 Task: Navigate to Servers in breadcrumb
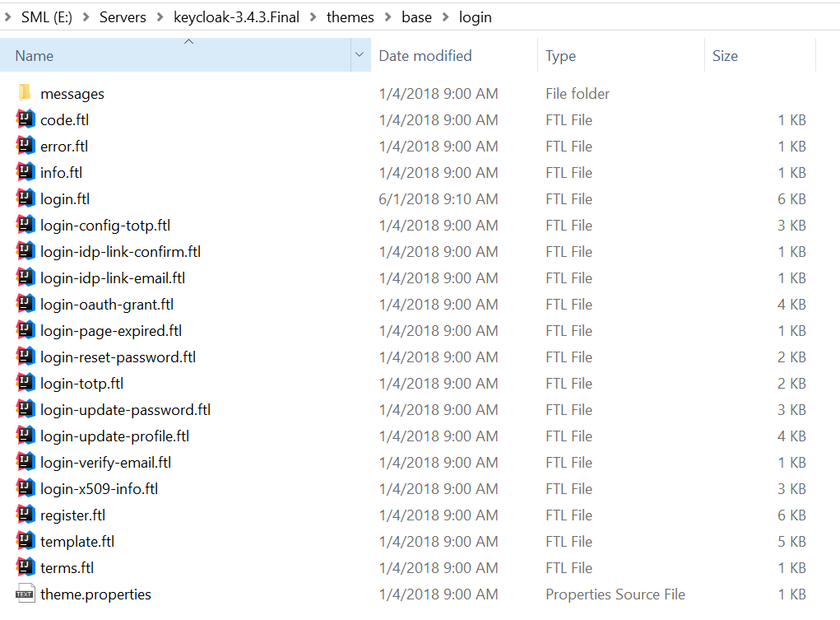pyautogui.click(x=123, y=17)
